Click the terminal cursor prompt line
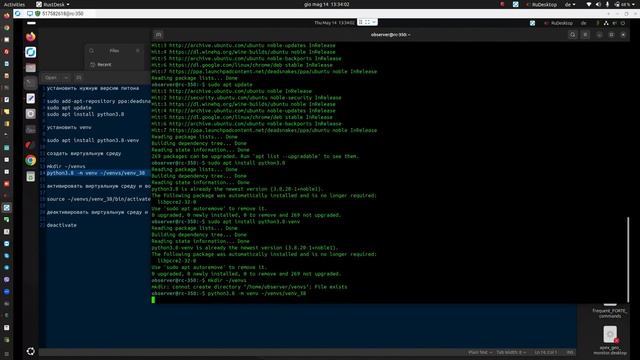Viewport: 640px width, 360px height. pyautogui.click(x=153, y=300)
